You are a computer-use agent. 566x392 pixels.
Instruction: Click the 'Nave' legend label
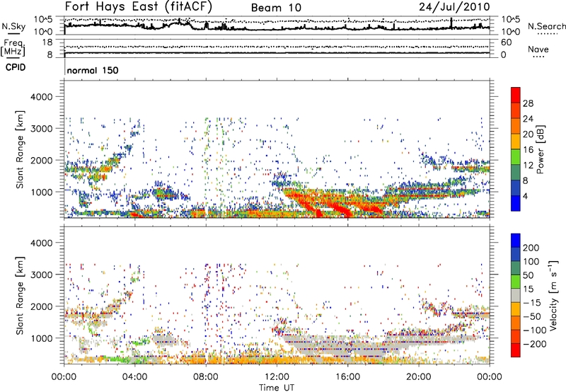tap(538, 50)
